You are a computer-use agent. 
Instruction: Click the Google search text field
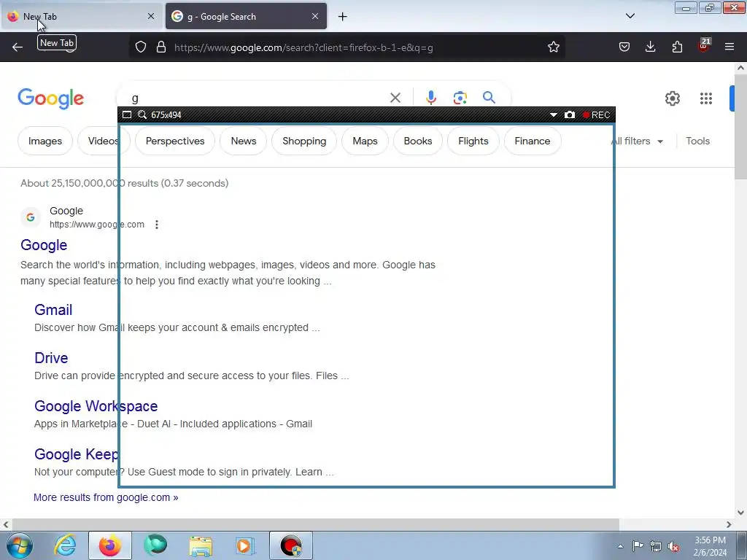point(258,98)
